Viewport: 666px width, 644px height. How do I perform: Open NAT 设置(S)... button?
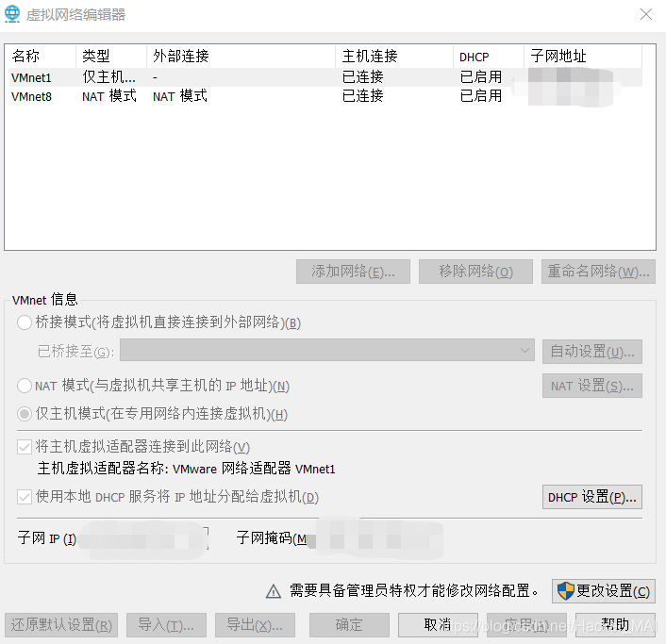pos(592,386)
